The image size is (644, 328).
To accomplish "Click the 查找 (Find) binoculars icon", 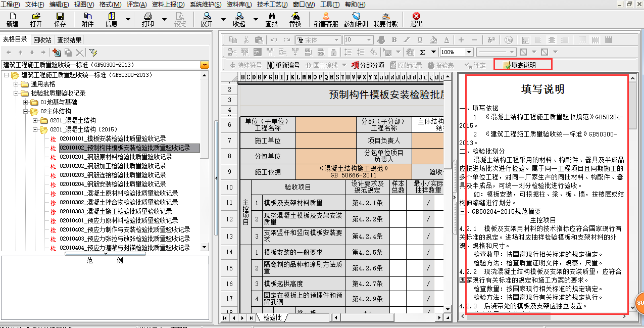I will point(271,20).
